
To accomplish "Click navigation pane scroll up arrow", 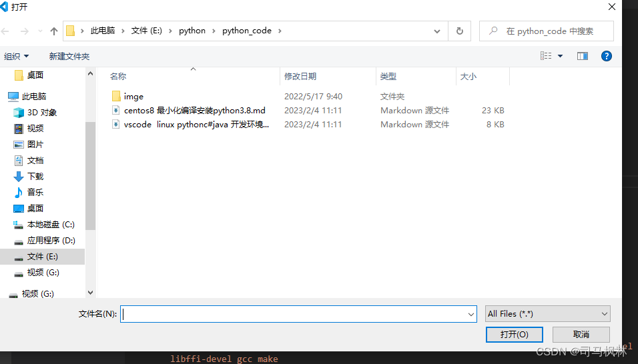I will click(x=90, y=73).
